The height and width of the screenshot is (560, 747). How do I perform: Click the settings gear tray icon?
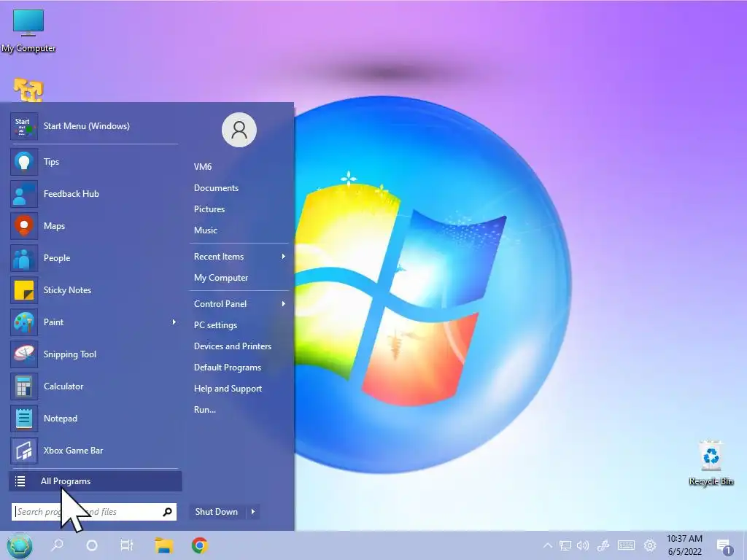coord(650,545)
